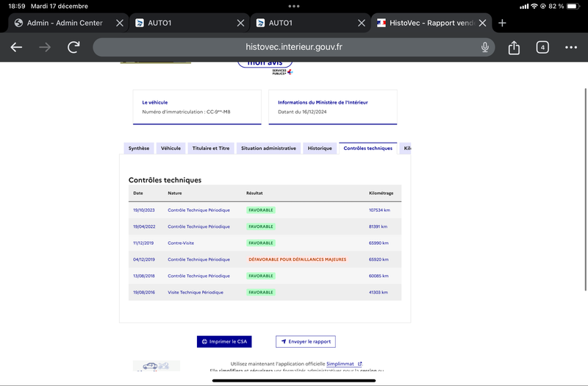This screenshot has width=588, height=386.
Task: Open the Historique tab
Action: [x=320, y=149]
